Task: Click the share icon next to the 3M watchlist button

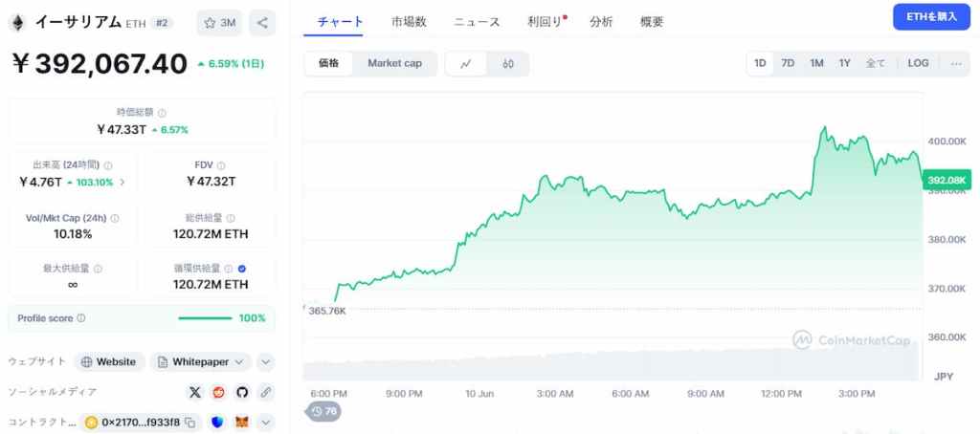Action: point(262,23)
